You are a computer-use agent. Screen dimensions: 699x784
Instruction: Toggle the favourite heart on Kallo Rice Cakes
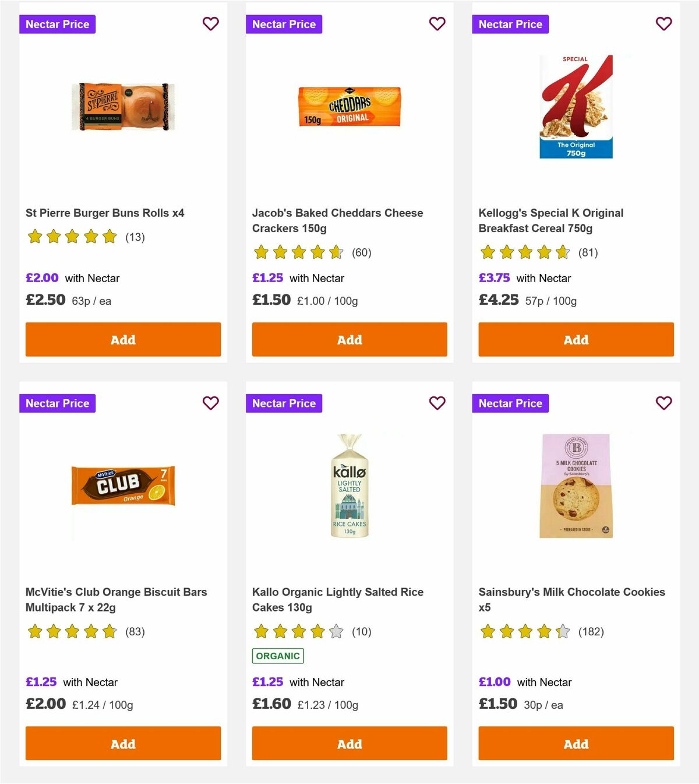tap(437, 403)
